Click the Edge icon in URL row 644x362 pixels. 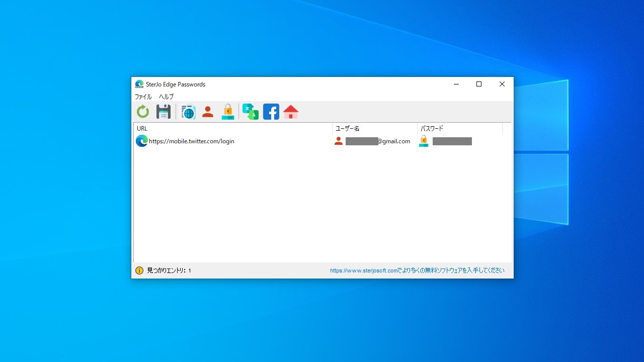click(142, 141)
